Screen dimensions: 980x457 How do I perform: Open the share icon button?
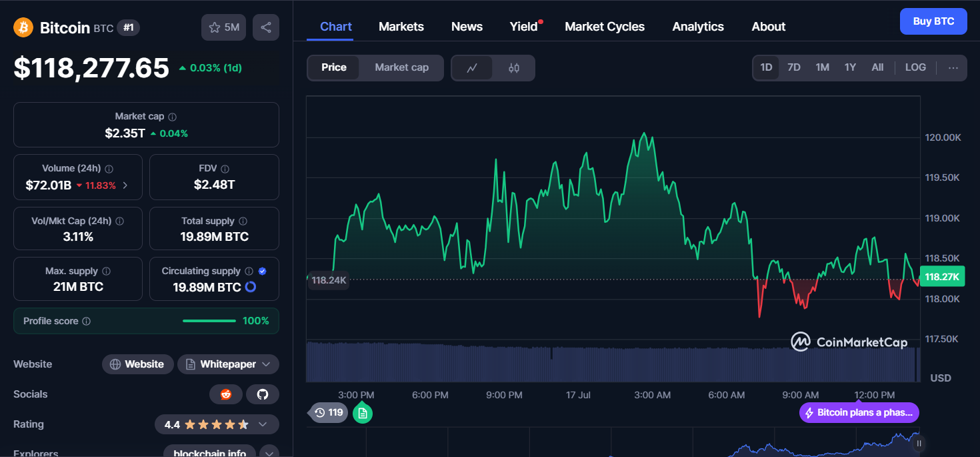pos(266,27)
